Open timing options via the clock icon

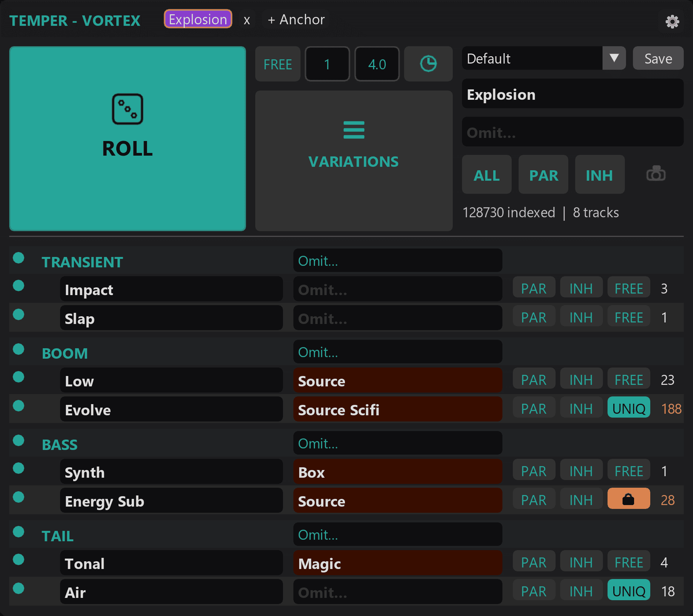428,64
